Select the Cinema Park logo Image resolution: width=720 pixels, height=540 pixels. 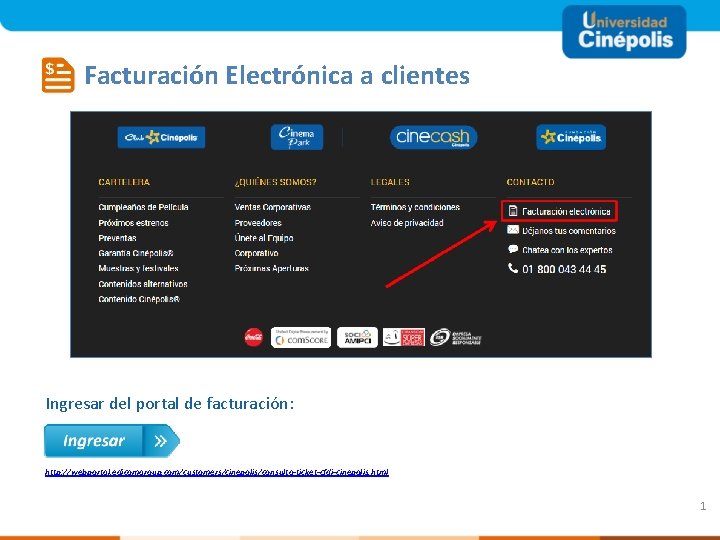click(297, 137)
